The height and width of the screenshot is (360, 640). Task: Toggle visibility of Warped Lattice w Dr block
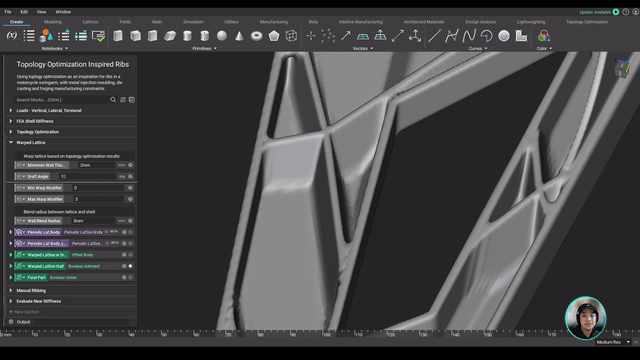131,255
